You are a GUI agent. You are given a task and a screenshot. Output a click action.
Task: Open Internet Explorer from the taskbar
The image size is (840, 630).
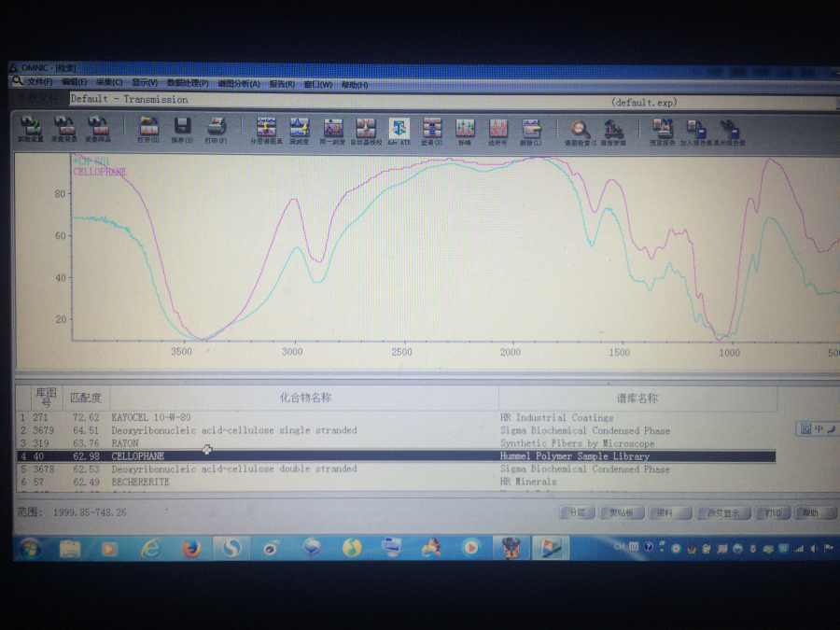click(x=150, y=548)
